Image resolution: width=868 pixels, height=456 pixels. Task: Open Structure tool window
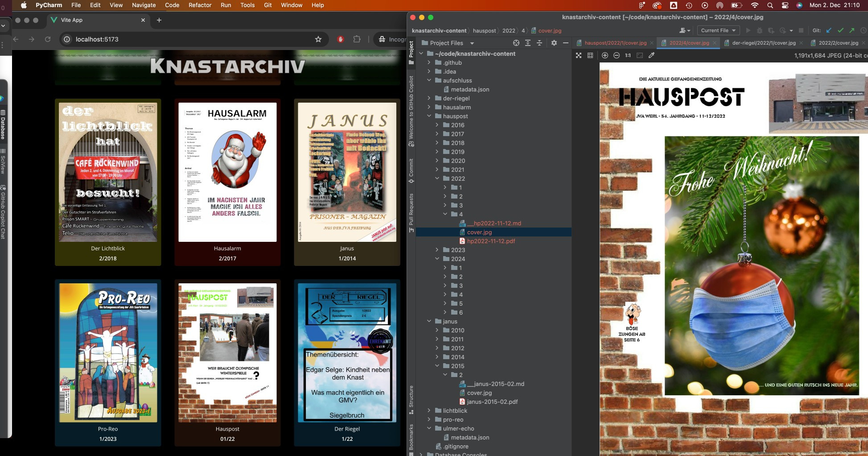pos(411,399)
